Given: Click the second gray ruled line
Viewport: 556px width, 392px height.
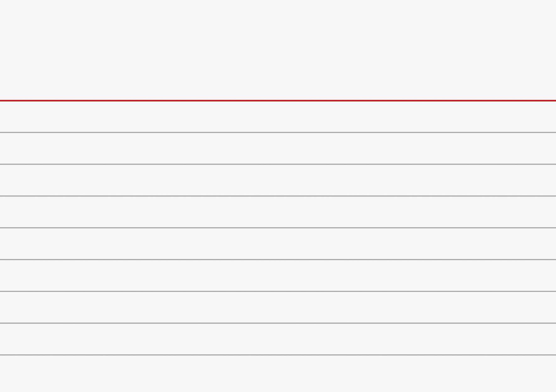Looking at the screenshot, I should point(278,164).
